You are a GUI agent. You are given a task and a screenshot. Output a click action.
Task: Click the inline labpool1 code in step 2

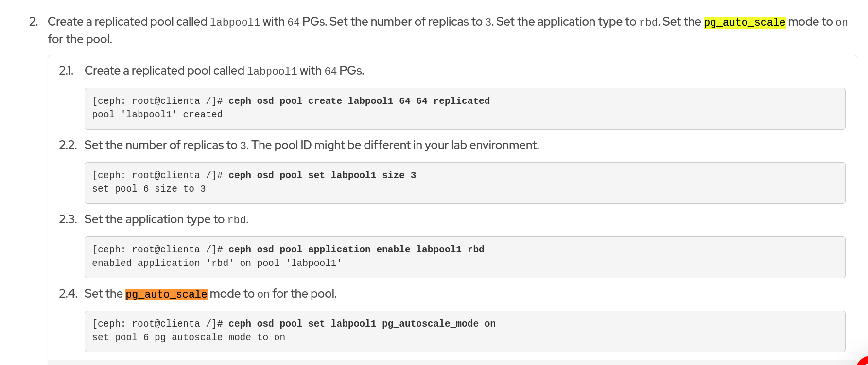point(235,22)
